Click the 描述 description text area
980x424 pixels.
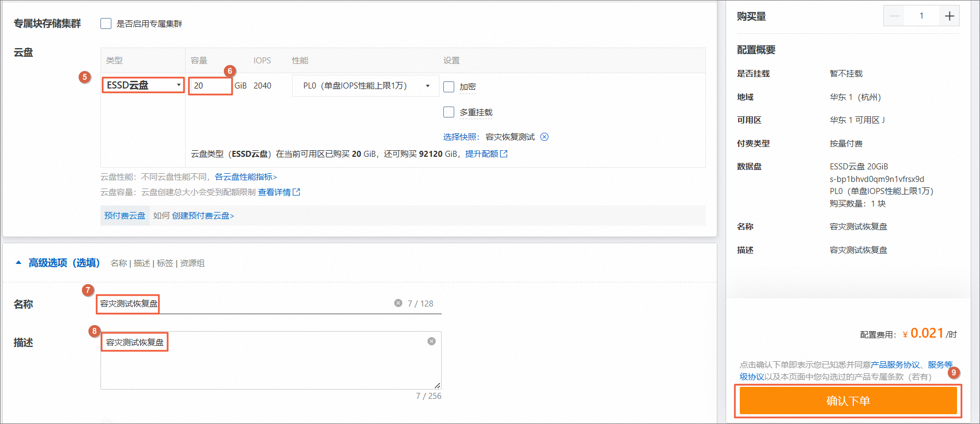pos(271,360)
